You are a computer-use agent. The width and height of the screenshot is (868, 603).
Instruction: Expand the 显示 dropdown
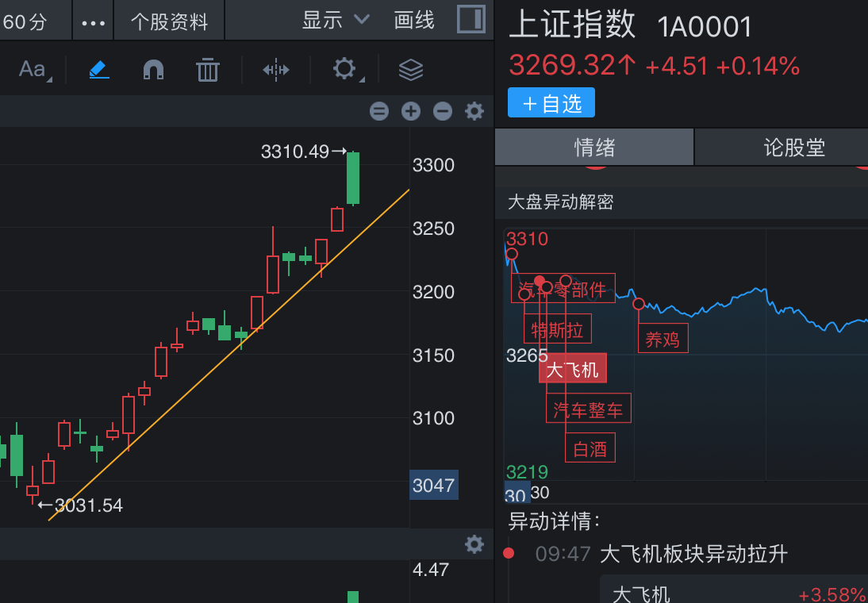pos(336,21)
